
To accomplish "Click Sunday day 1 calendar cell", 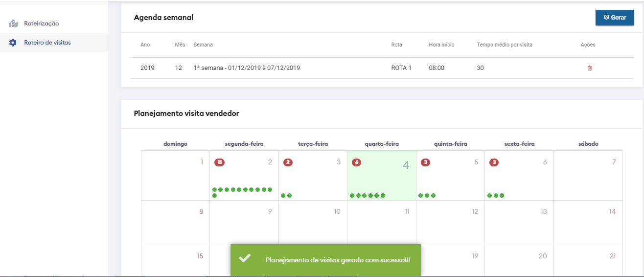I will click(x=175, y=175).
